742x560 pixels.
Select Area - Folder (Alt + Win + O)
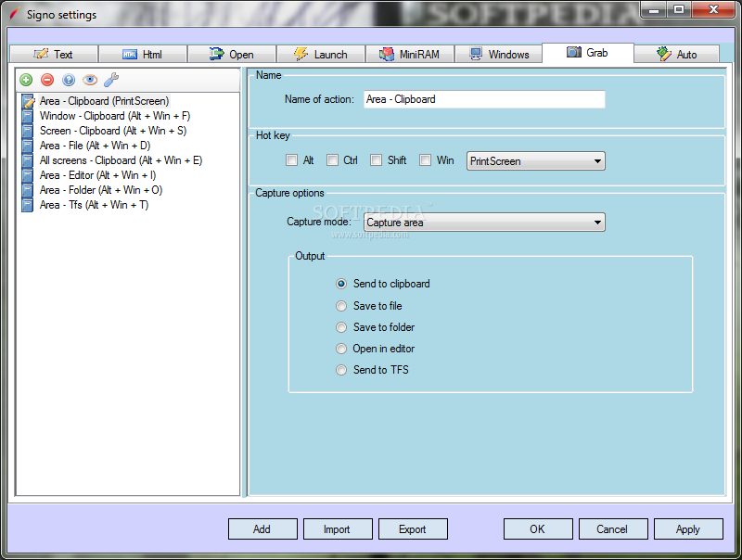click(101, 190)
